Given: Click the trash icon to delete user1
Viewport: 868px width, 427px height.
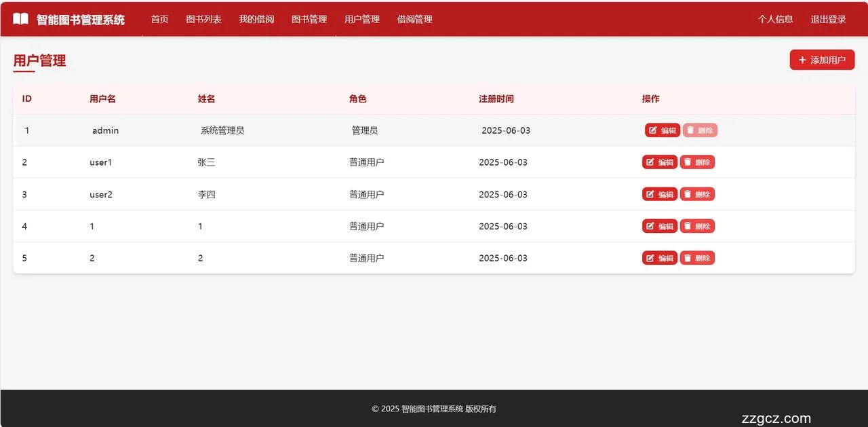Looking at the screenshot, I should click(688, 162).
